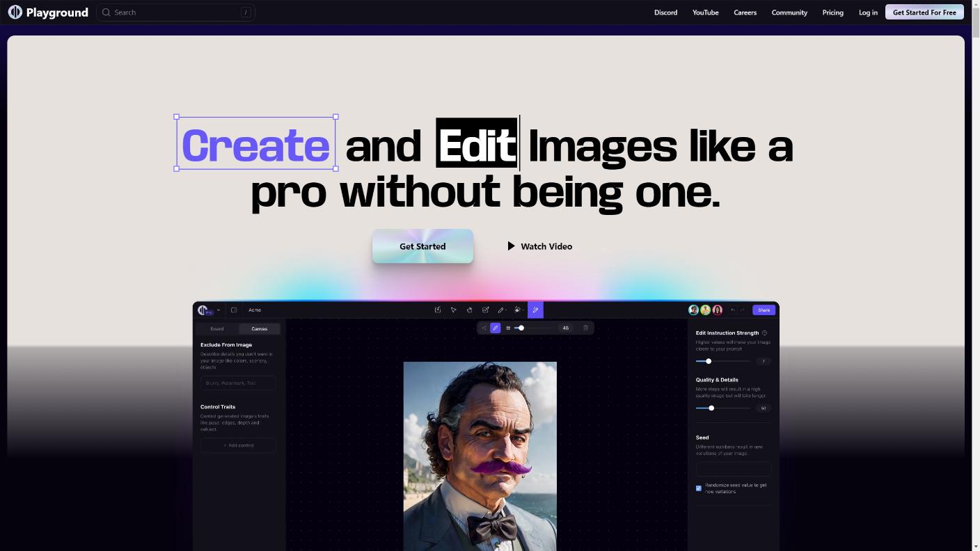Toggle the Randomize seed value checkbox
Viewport: 980px width, 551px height.
click(x=699, y=488)
